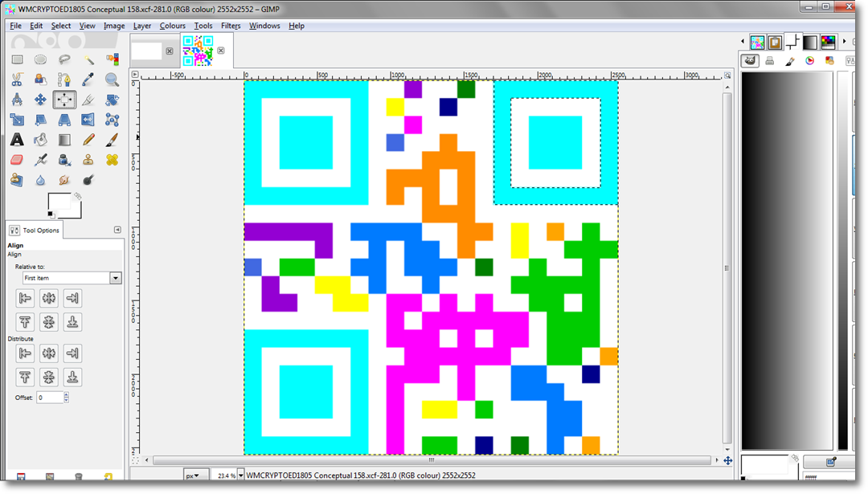
Task: Choose the Crop tool
Action: [x=88, y=100]
